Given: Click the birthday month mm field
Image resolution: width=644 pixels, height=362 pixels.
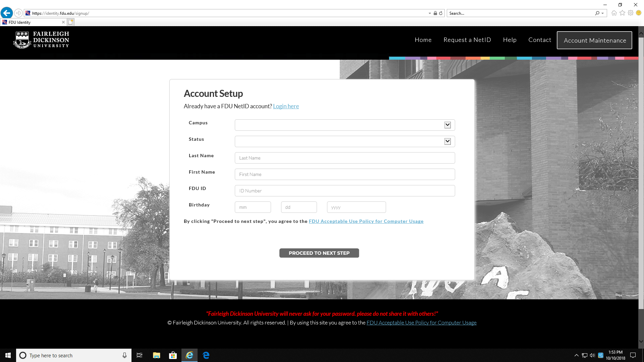Looking at the screenshot, I should (x=253, y=207).
